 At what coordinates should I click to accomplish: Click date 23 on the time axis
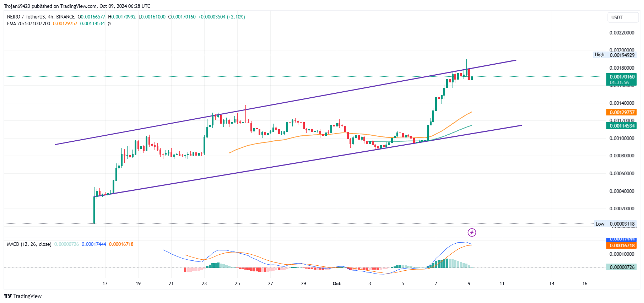204,283
